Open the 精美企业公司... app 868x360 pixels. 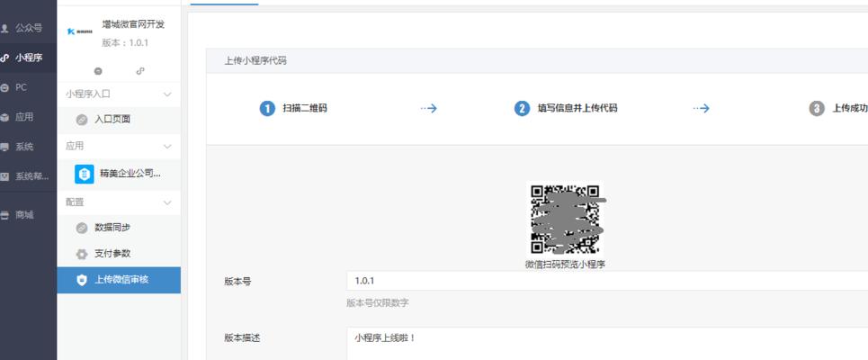coord(119,174)
